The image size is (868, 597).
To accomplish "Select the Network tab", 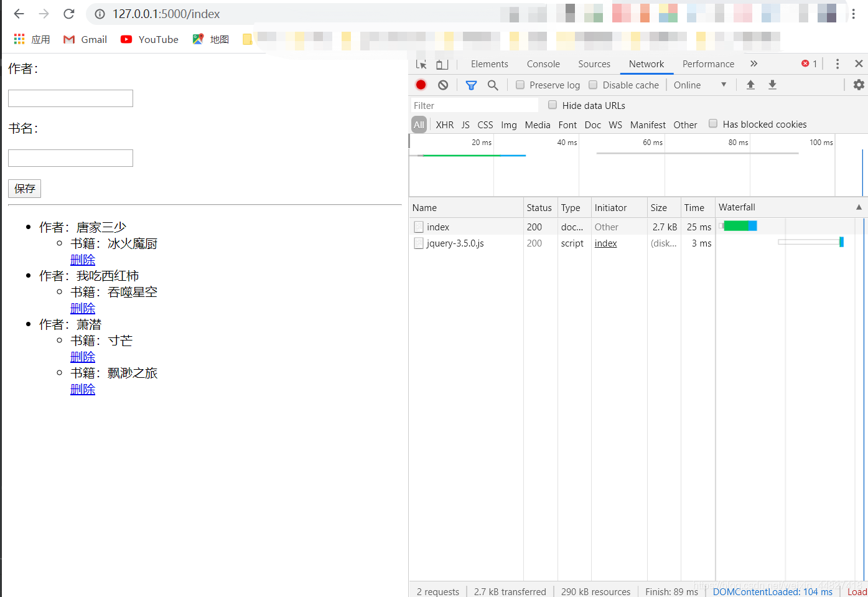I will (646, 63).
